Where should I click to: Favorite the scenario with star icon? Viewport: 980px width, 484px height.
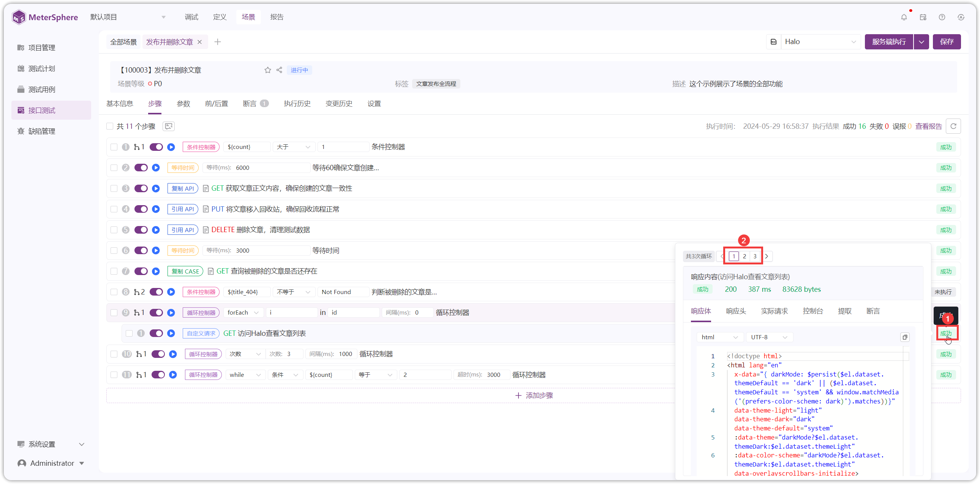click(x=268, y=70)
